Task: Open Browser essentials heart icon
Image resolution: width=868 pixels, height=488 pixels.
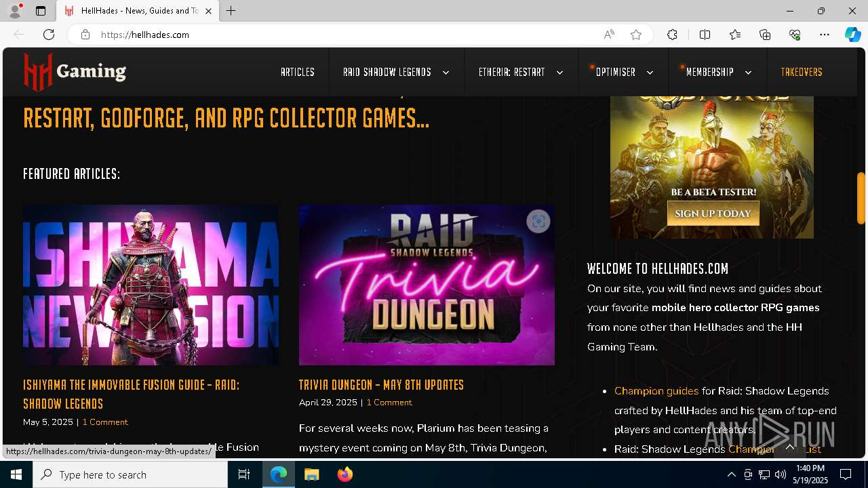Action: 795,35
